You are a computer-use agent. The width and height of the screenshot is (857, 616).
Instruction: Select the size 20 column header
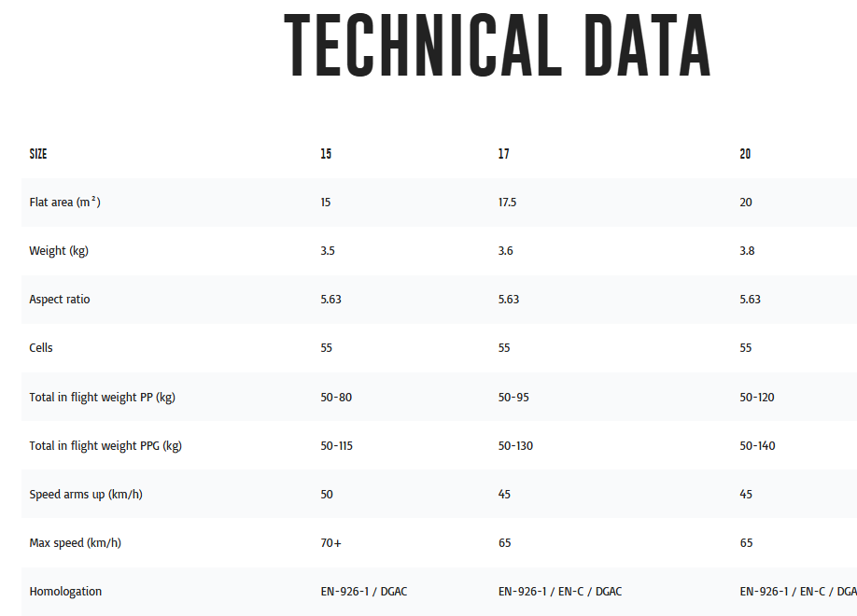[x=745, y=154]
